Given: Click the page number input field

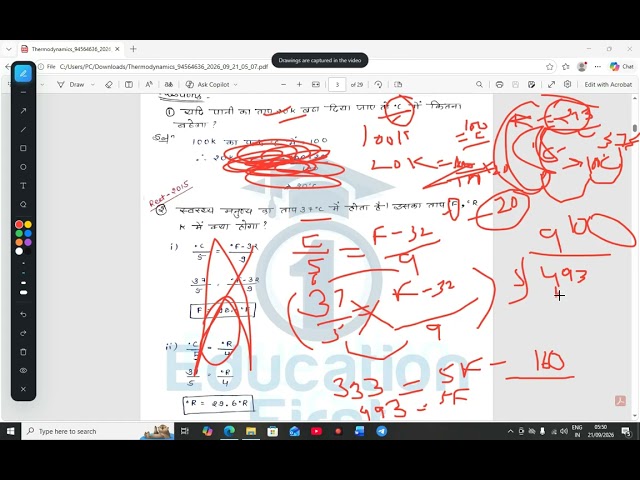Looking at the screenshot, I should [x=337, y=84].
